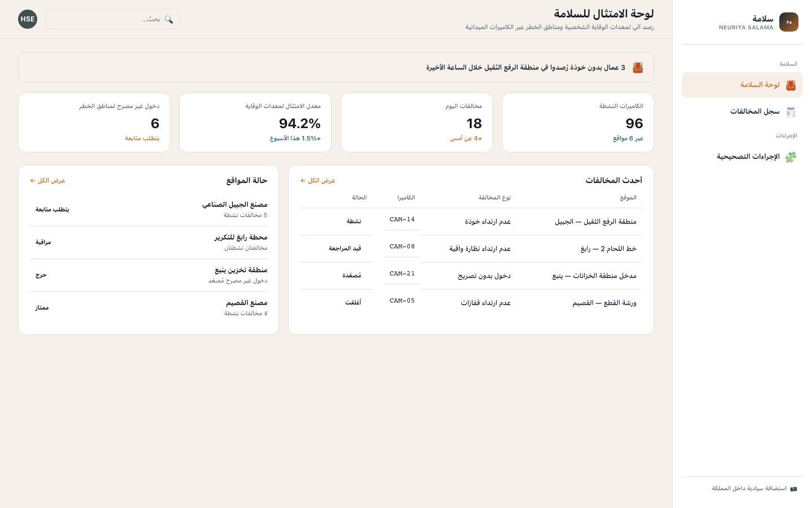The image size is (812, 508).
Task: Click the يتطلب متابعة badge for مصنع الجبيل
Action: coord(52,209)
